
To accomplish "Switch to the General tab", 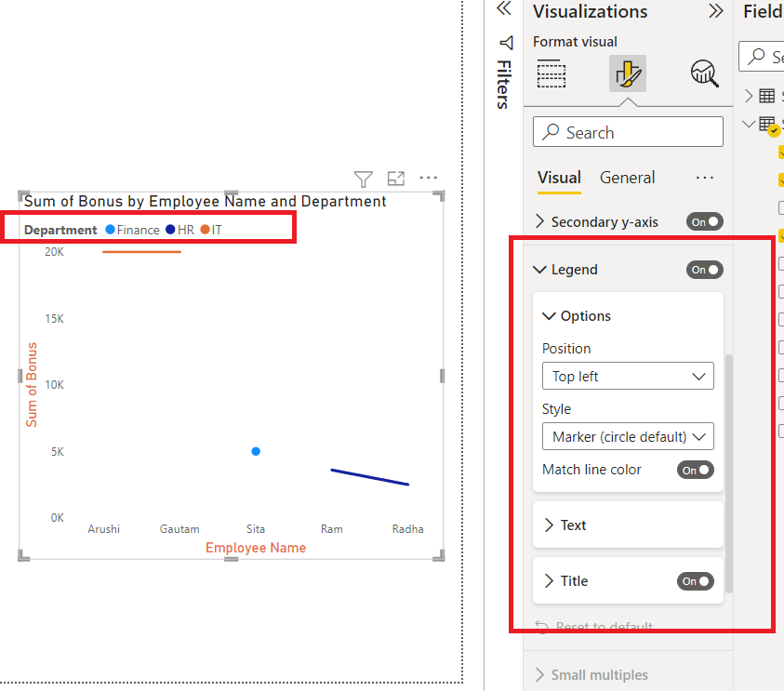I will [627, 178].
